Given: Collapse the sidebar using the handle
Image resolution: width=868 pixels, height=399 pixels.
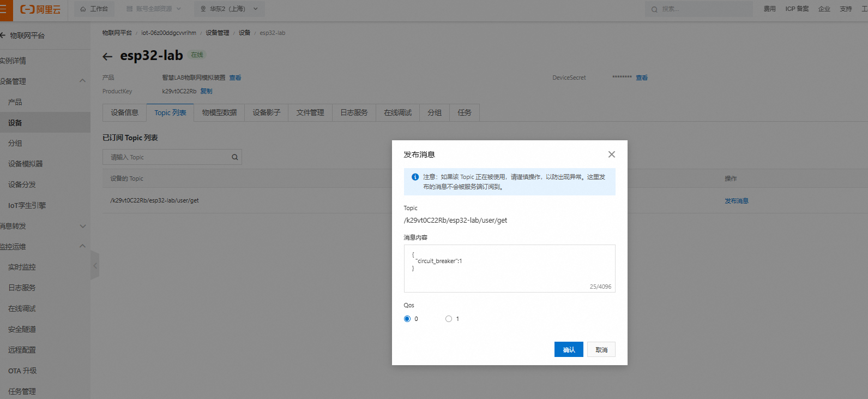Looking at the screenshot, I should coord(95,266).
